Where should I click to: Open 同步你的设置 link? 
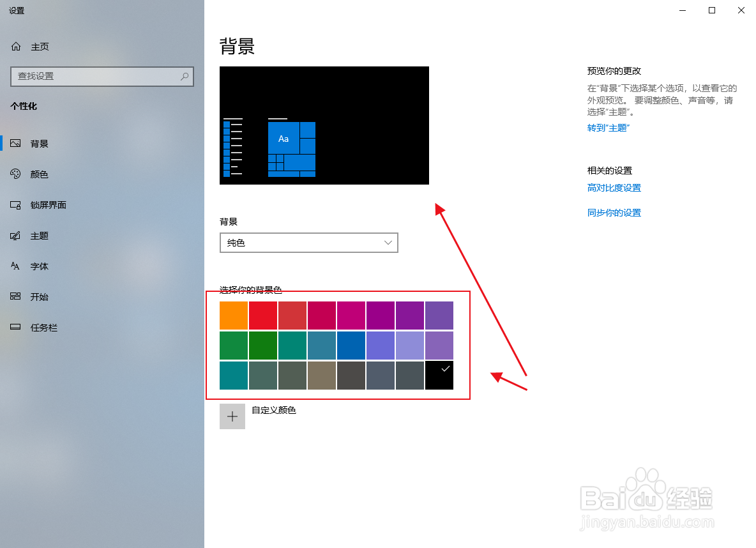click(x=614, y=212)
